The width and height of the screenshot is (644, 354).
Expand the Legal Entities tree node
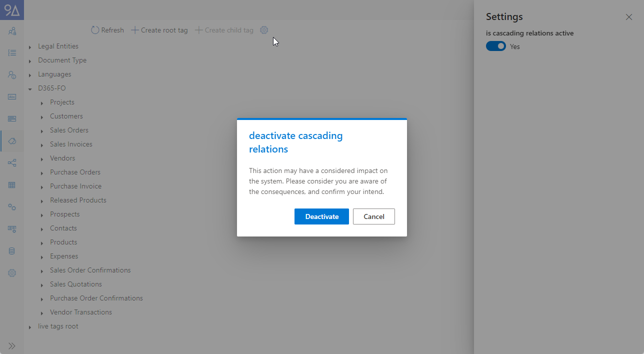coord(30,47)
